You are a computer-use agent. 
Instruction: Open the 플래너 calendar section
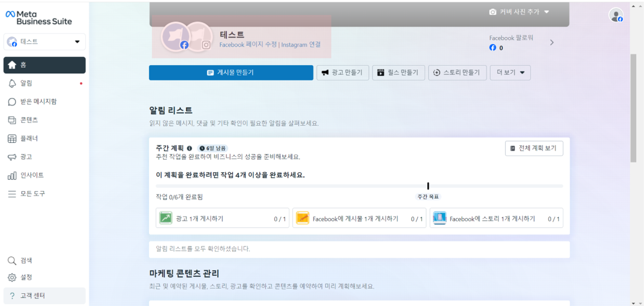tap(29, 138)
